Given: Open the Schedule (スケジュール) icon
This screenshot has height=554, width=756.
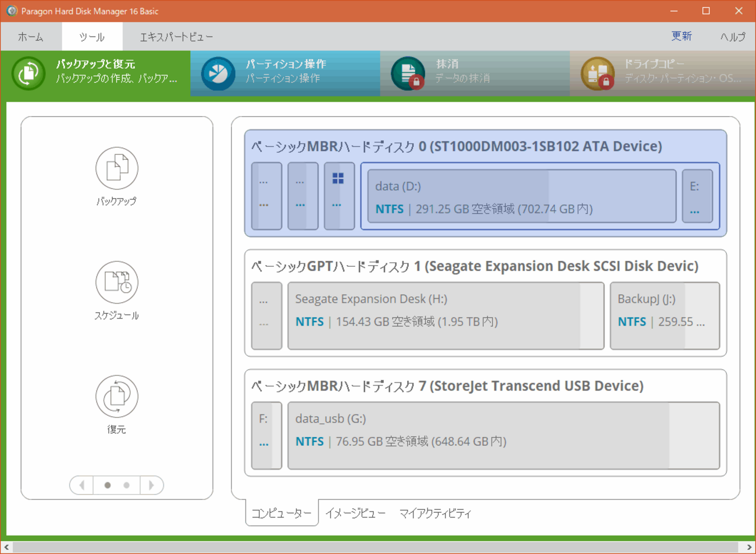Looking at the screenshot, I should click(116, 283).
